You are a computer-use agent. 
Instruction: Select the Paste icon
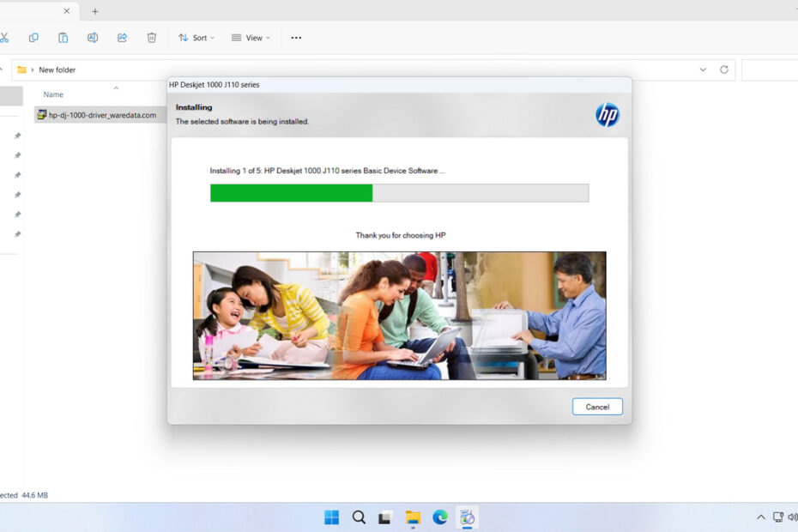[x=63, y=37]
